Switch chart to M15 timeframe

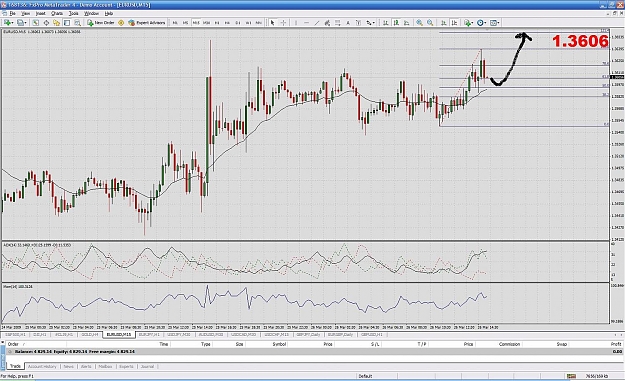(x=196, y=23)
